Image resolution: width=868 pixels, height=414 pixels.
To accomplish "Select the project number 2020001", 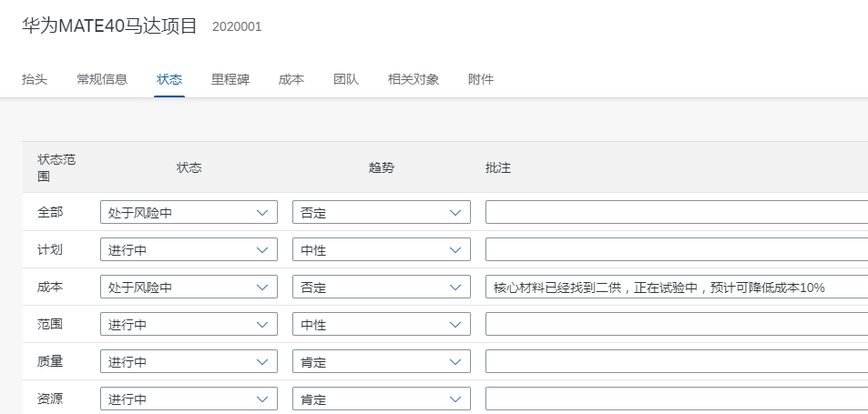I will coord(237,26).
